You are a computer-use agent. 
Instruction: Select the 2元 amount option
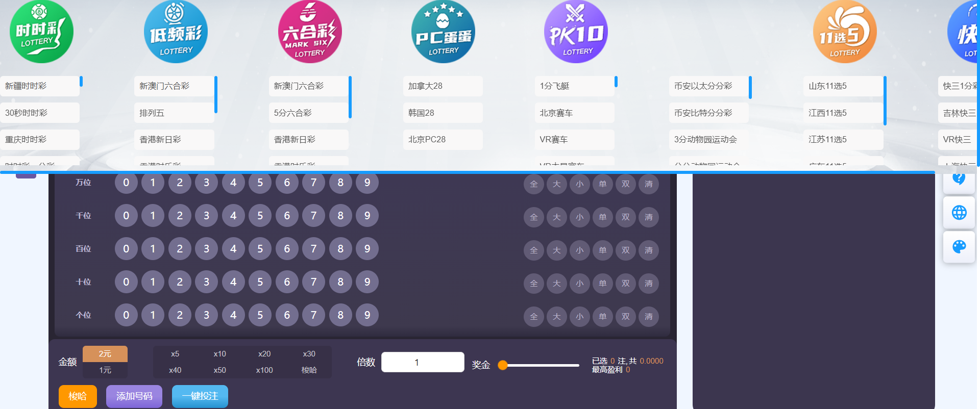105,354
